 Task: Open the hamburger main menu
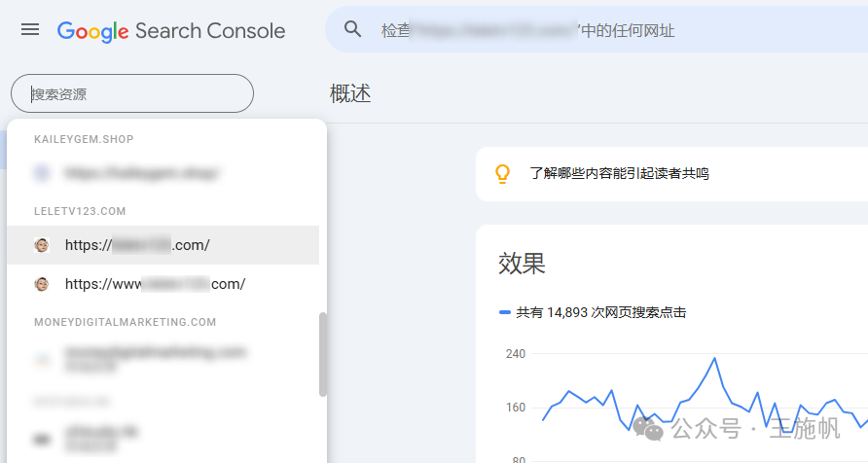(x=30, y=30)
